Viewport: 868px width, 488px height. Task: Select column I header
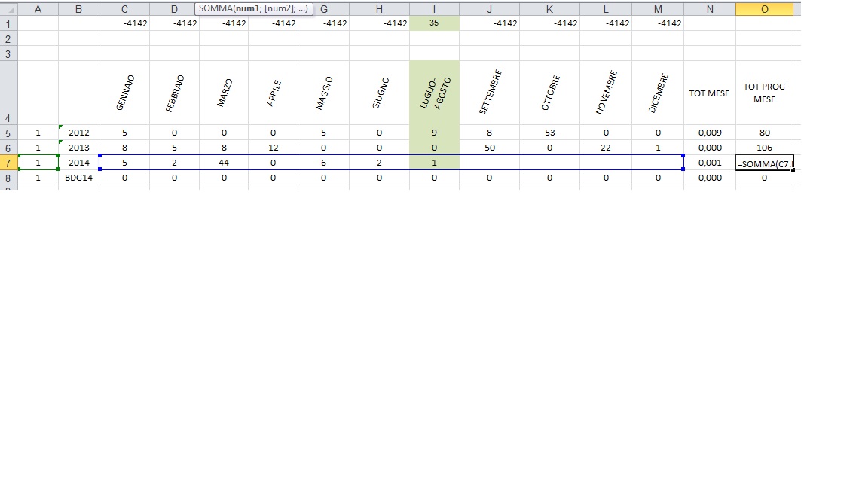[434, 9]
